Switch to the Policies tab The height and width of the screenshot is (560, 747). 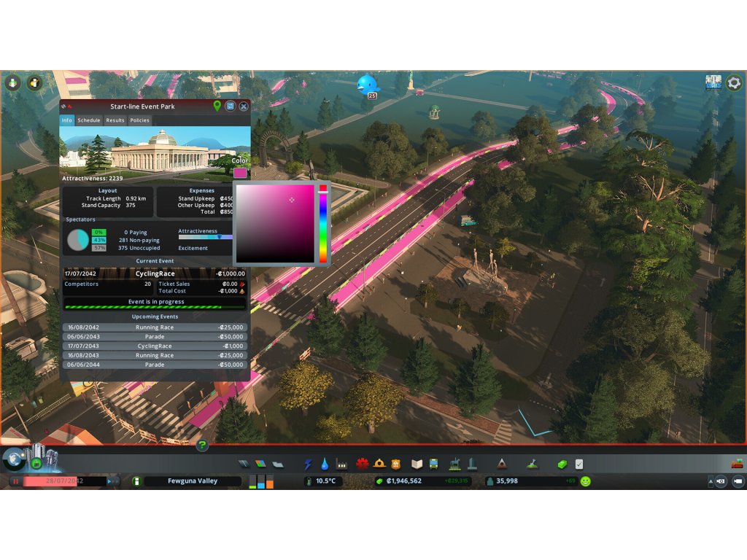(139, 120)
